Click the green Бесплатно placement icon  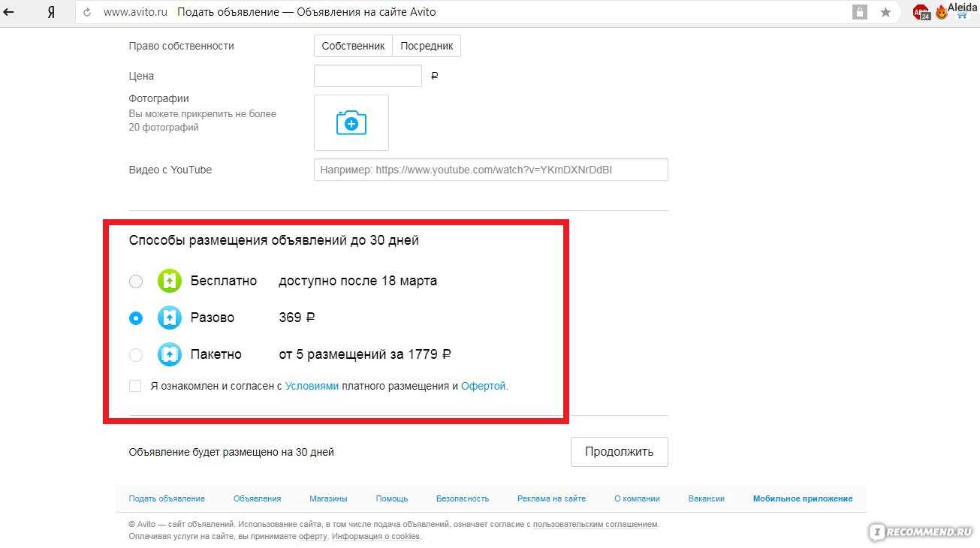click(x=170, y=281)
